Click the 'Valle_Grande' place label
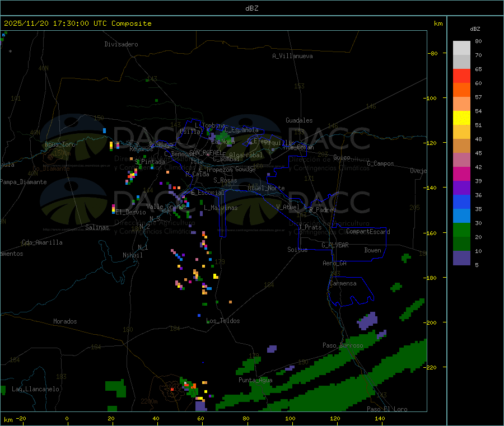This screenshot has height=426, width=504. [x=166, y=206]
